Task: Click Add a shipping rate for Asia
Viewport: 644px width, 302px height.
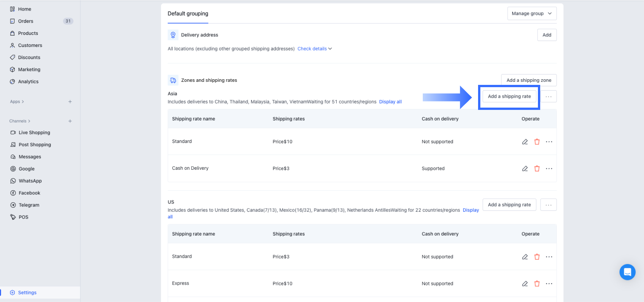Action: tap(509, 97)
